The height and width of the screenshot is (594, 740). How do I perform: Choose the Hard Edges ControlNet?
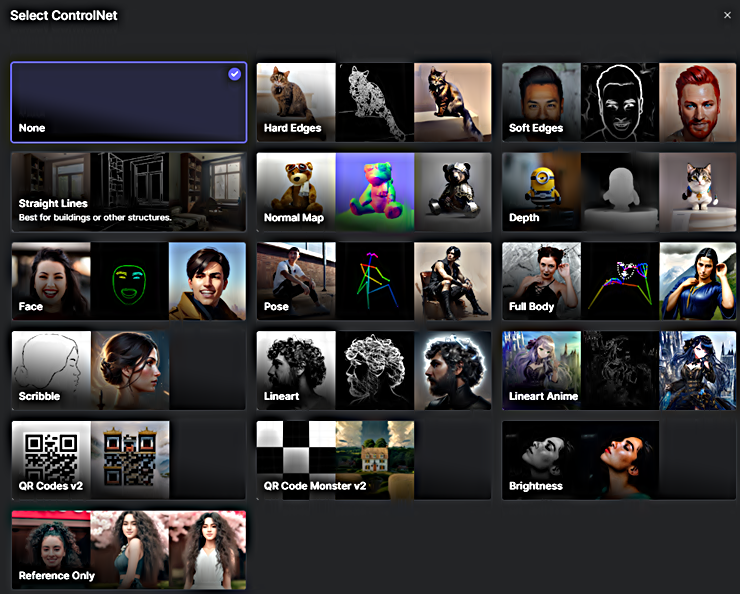click(374, 102)
